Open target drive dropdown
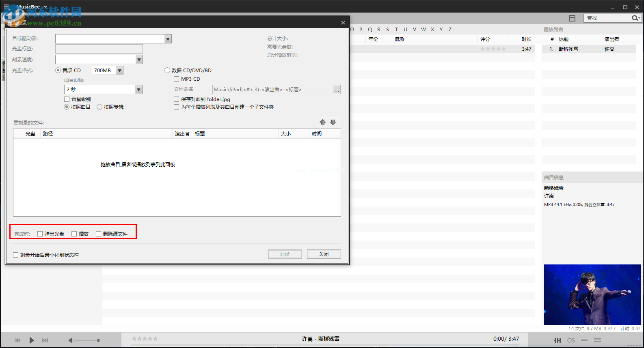 [x=168, y=39]
